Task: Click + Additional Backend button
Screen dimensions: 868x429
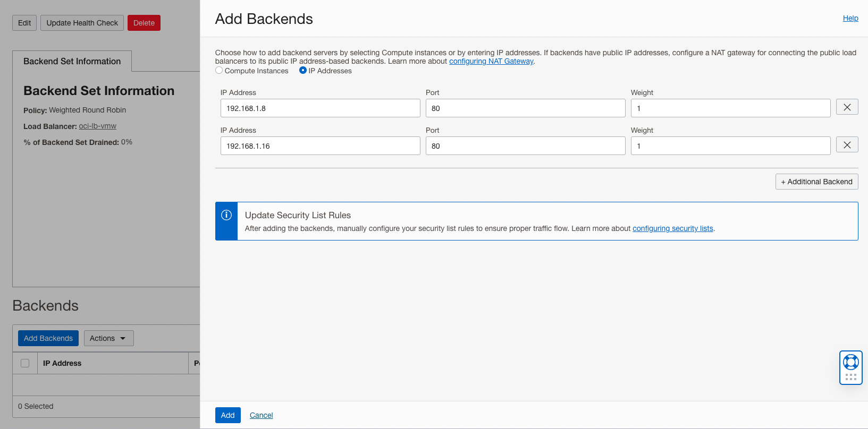Action: tap(816, 182)
